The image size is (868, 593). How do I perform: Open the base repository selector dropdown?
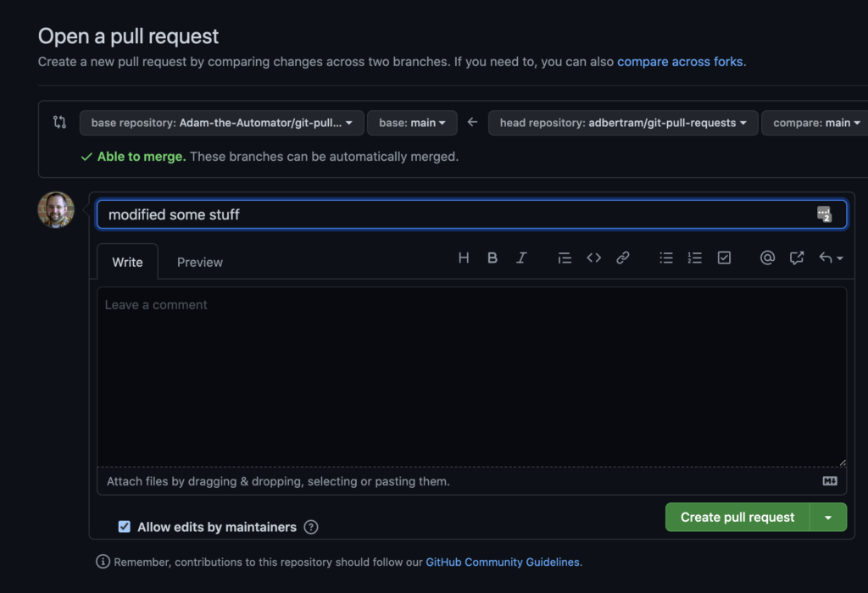(221, 122)
